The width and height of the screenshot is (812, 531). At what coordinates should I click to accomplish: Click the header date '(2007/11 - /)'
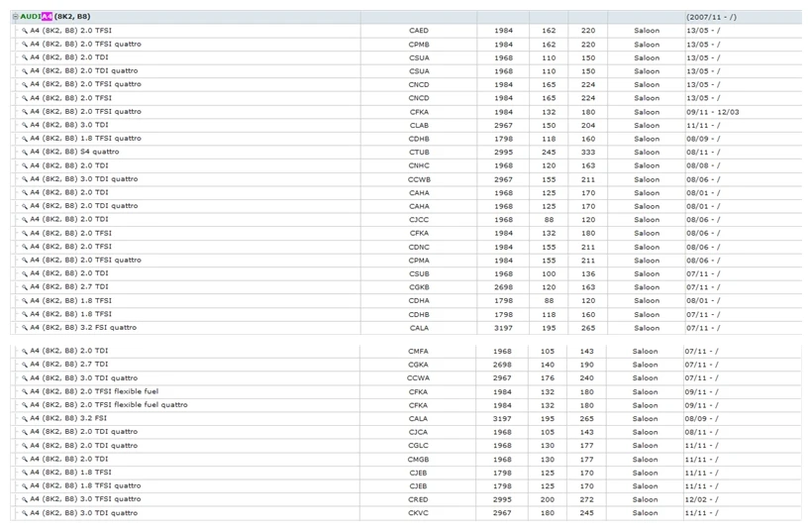coord(712,17)
